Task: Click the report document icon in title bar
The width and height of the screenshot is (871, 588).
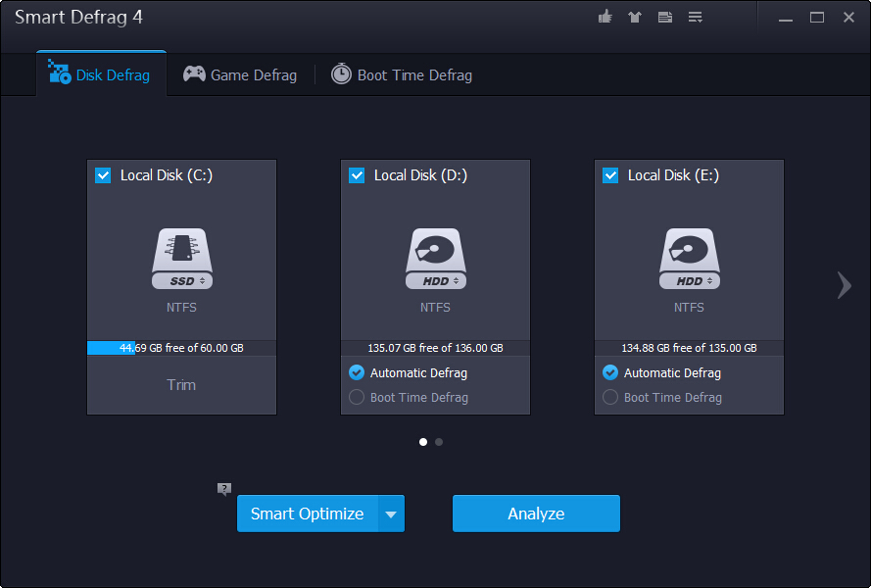Action: 665,17
